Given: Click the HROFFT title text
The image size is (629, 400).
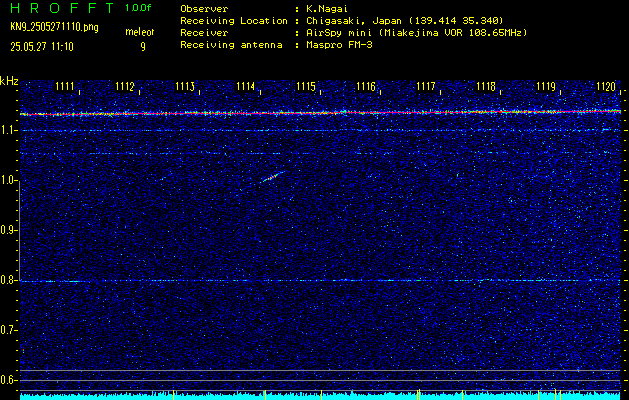Looking at the screenshot, I should (62, 8).
